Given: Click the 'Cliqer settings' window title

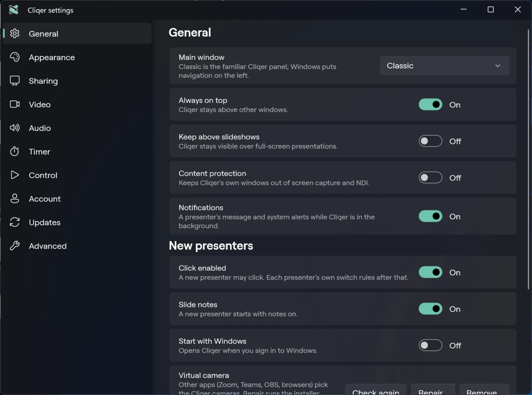Looking at the screenshot, I should [50, 10].
